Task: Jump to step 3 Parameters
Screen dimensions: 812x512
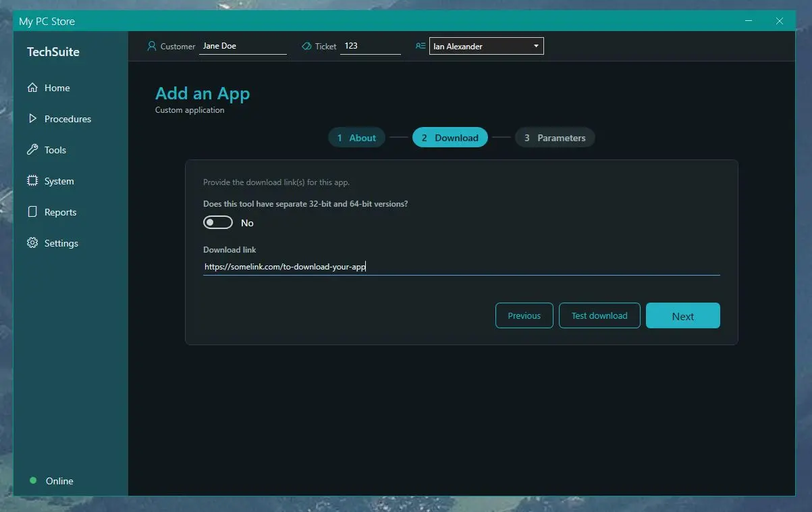Action: click(x=555, y=138)
